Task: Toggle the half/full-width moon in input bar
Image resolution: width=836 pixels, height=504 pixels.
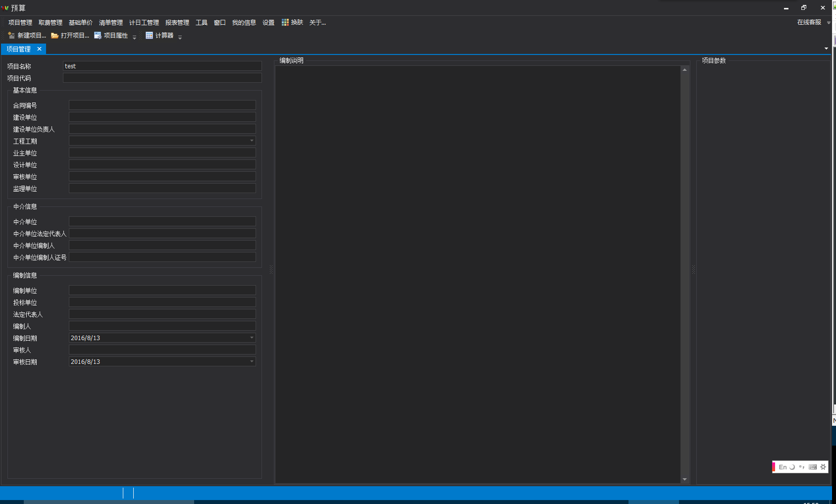Action: [x=792, y=467]
